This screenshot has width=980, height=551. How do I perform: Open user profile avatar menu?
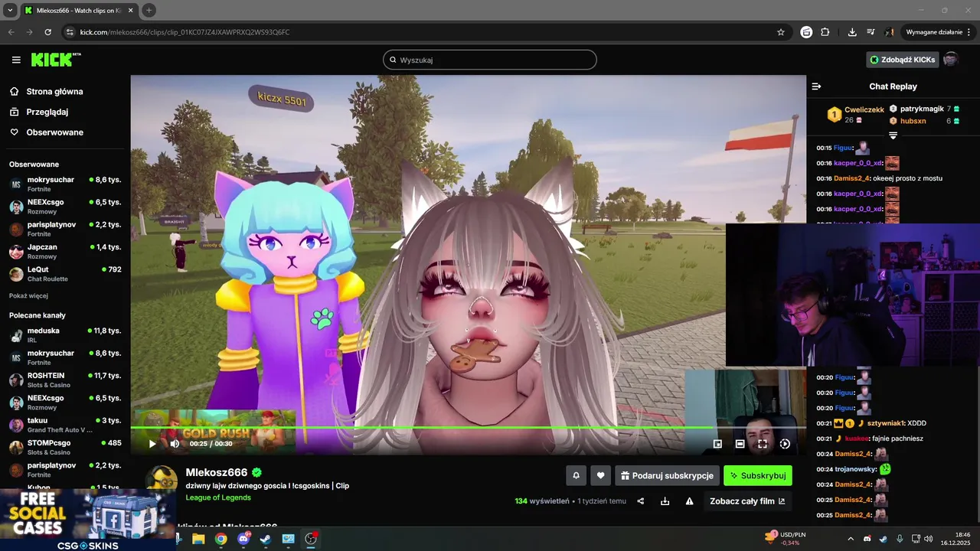tap(950, 60)
